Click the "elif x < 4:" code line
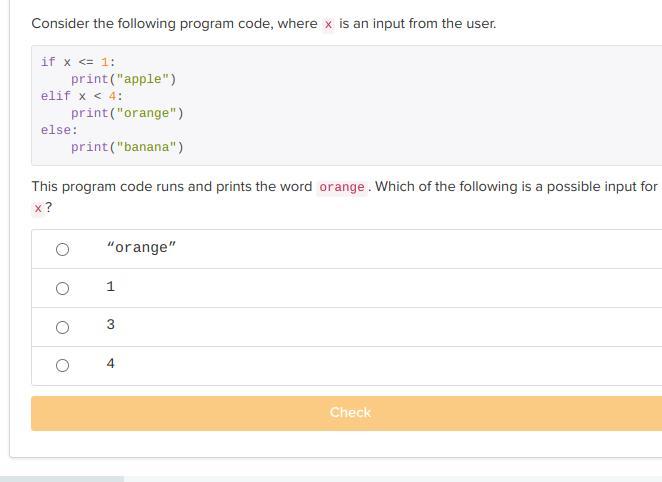The image size is (662, 482). pos(82,96)
